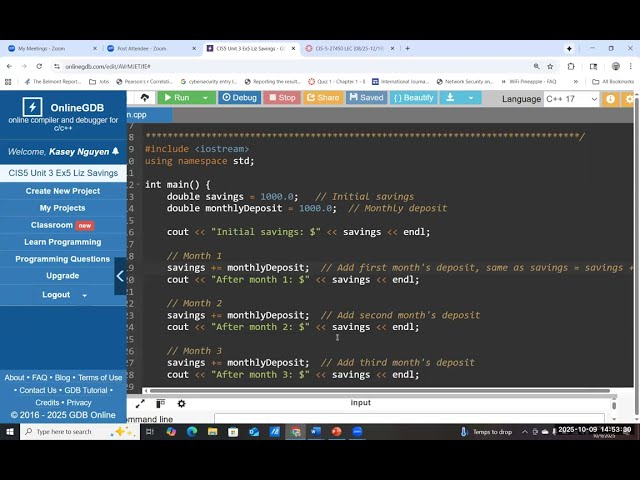Expand the download options dropdown
The width and height of the screenshot is (640, 480).
[471, 98]
